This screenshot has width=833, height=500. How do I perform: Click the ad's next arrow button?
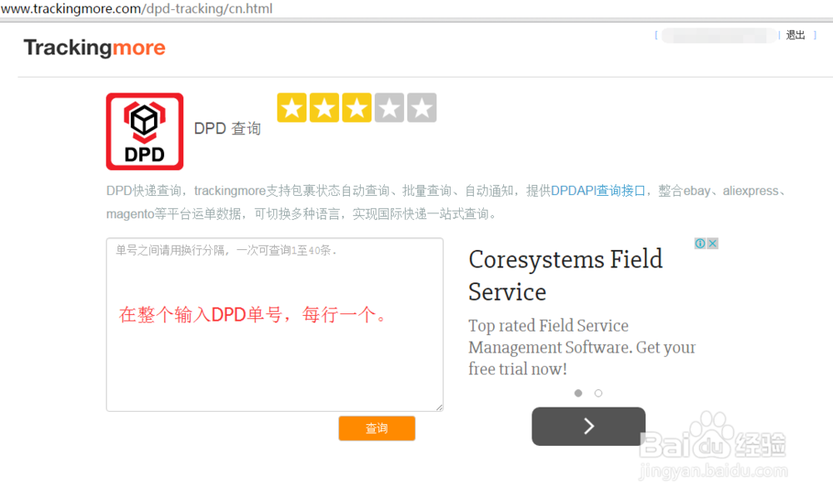(x=589, y=426)
